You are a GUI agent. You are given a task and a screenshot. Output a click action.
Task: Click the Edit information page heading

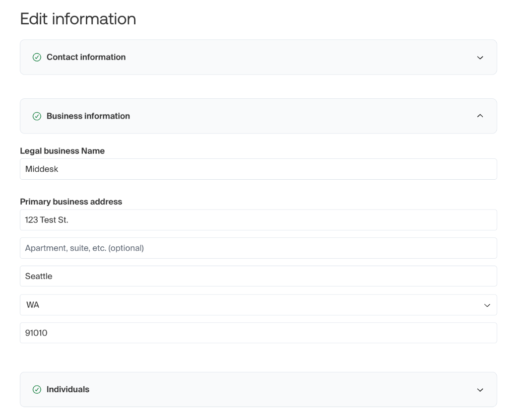[x=78, y=19]
